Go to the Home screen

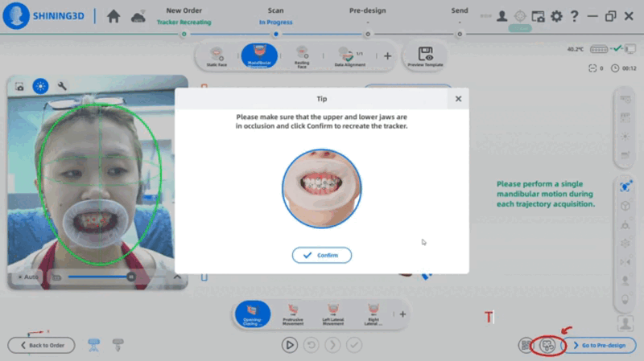114,16
